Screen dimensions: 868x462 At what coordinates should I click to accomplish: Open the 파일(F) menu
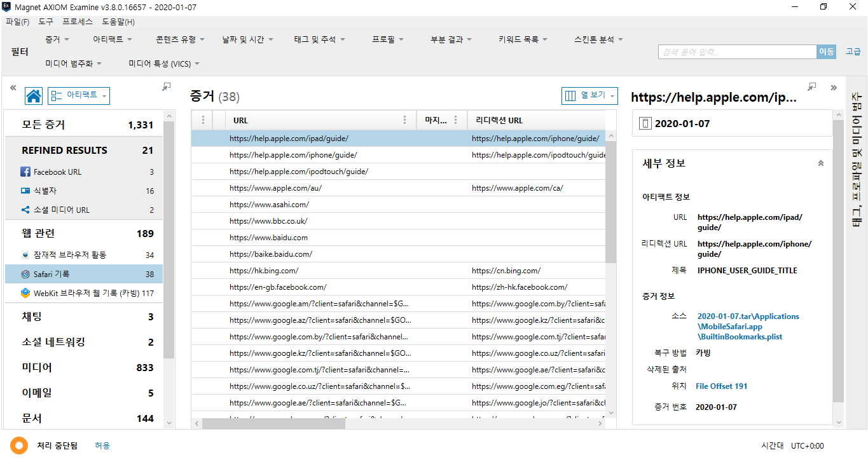[17, 22]
